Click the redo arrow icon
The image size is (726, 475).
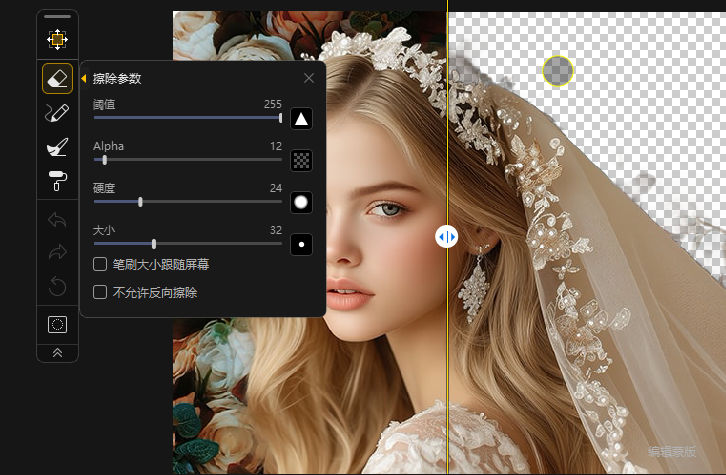click(57, 253)
